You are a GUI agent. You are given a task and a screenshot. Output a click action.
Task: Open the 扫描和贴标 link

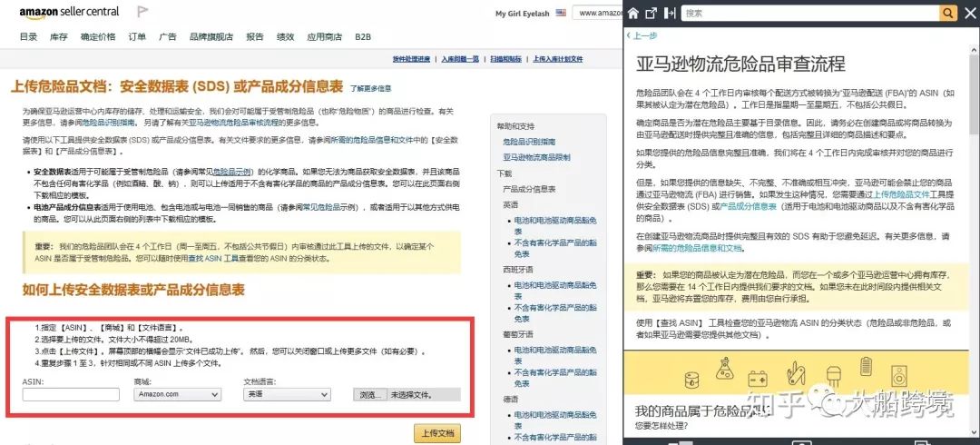pos(505,59)
